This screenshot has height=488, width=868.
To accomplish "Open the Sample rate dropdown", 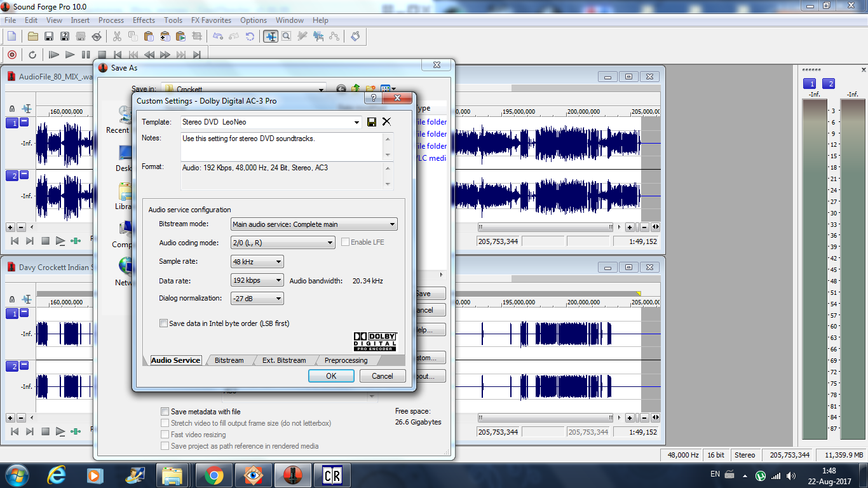I will coord(278,262).
